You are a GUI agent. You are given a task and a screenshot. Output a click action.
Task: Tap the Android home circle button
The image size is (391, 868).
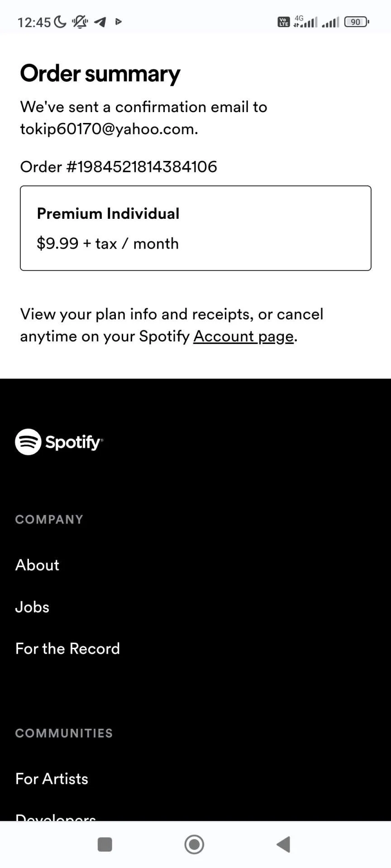(x=194, y=844)
